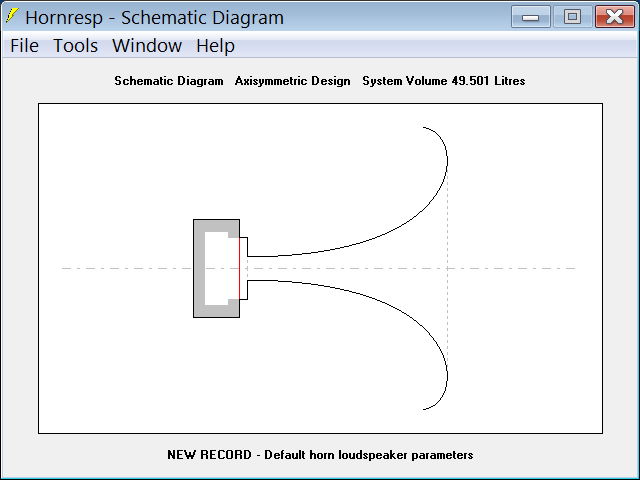The image size is (640, 480).
Task: Close the Hornresp Schematic Diagram window
Action: pos(615,17)
